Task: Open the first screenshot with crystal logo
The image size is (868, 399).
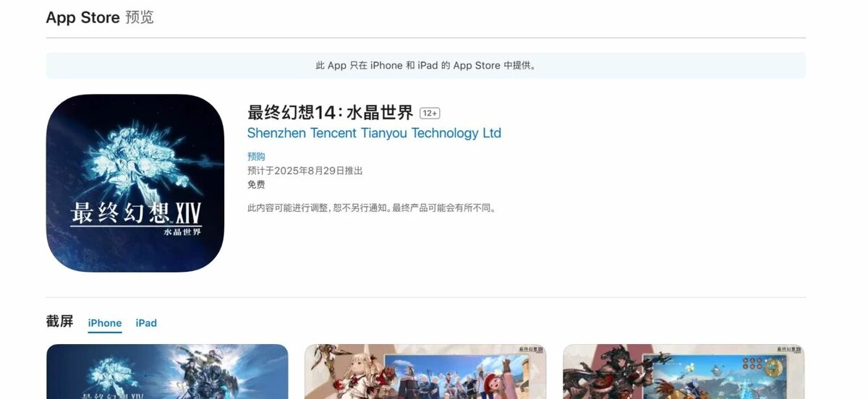Action: (167, 372)
